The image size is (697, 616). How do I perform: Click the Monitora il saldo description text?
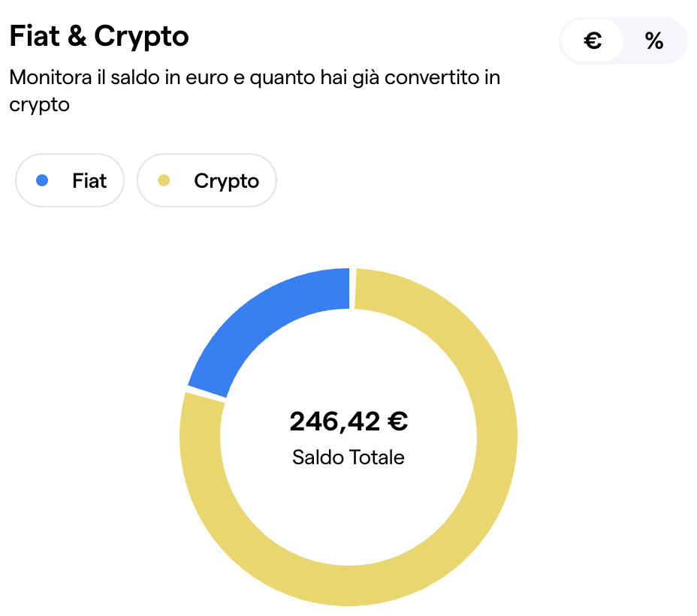point(255,91)
